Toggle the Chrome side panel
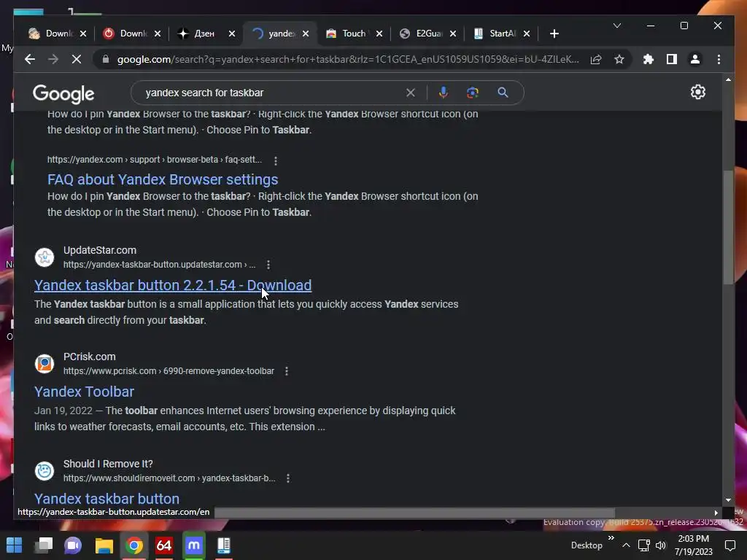This screenshot has width=747, height=560. pos(672,59)
